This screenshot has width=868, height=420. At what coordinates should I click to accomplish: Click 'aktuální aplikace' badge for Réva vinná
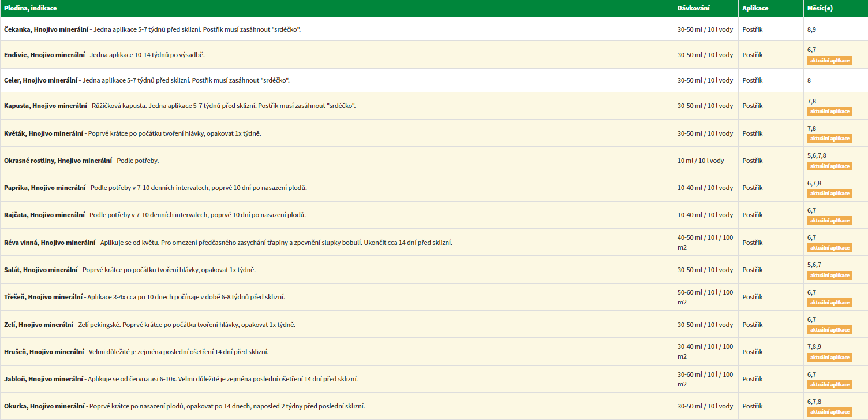click(829, 248)
